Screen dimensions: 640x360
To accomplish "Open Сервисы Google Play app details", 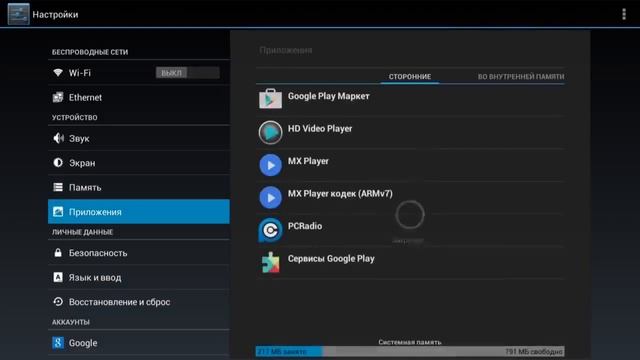I will coord(411,263).
